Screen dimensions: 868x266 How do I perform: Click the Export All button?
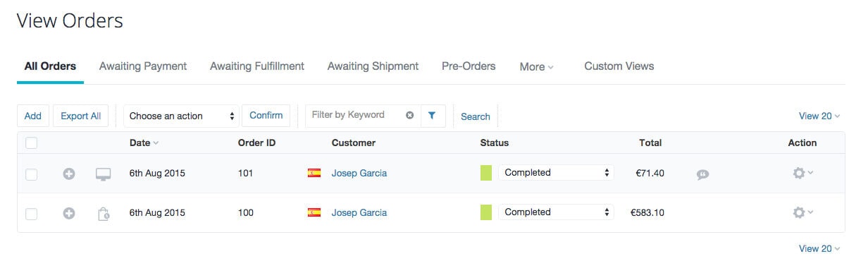[80, 116]
